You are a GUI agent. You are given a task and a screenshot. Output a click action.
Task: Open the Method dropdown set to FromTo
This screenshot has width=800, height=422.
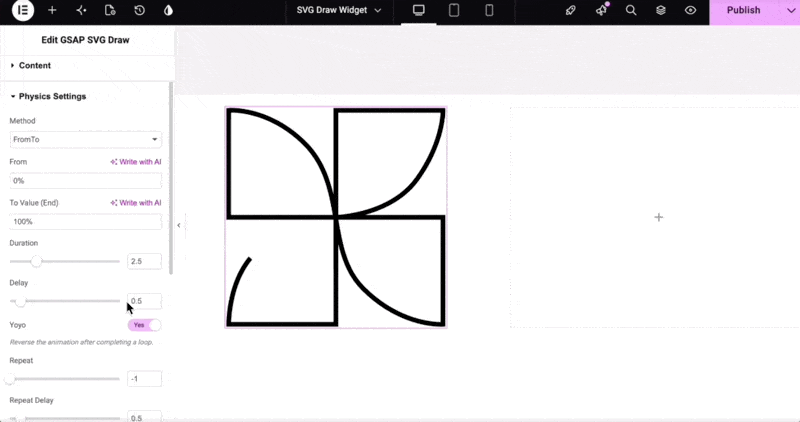(x=86, y=139)
